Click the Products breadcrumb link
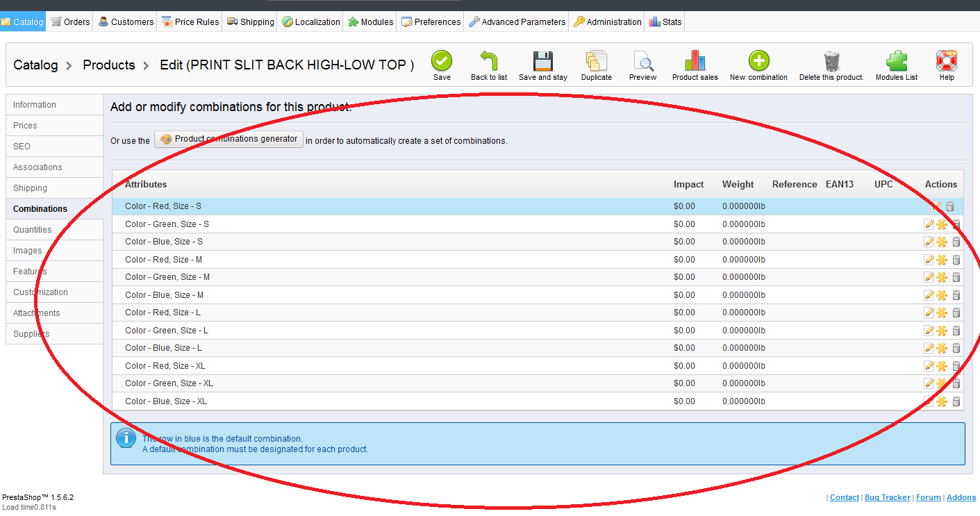Screen dimensions: 980x516 tap(109, 65)
